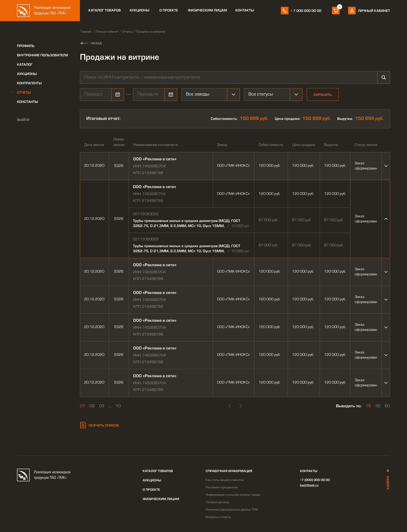The image size is (407, 532).
Task: Expand the first order row chevron
Action: tap(386, 166)
